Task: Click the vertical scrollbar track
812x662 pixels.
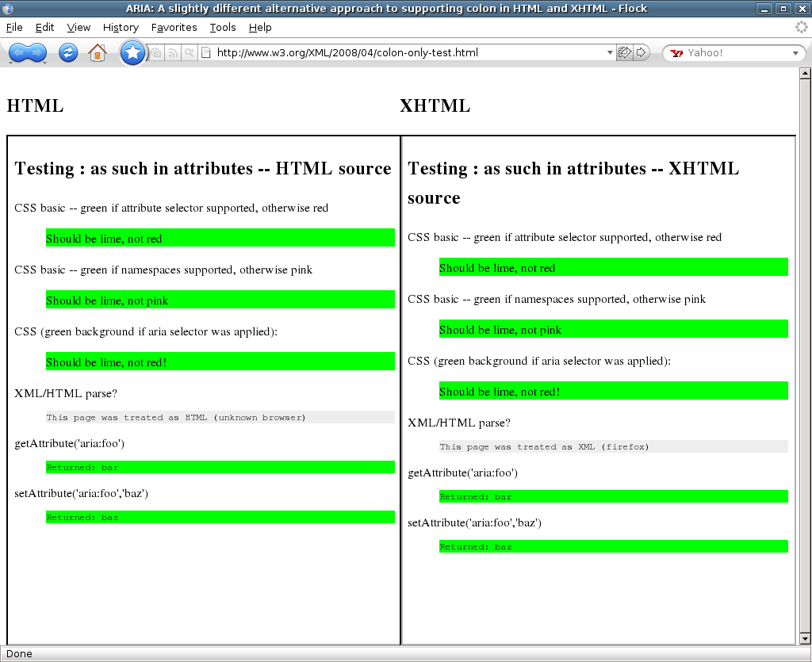Action: (x=805, y=356)
